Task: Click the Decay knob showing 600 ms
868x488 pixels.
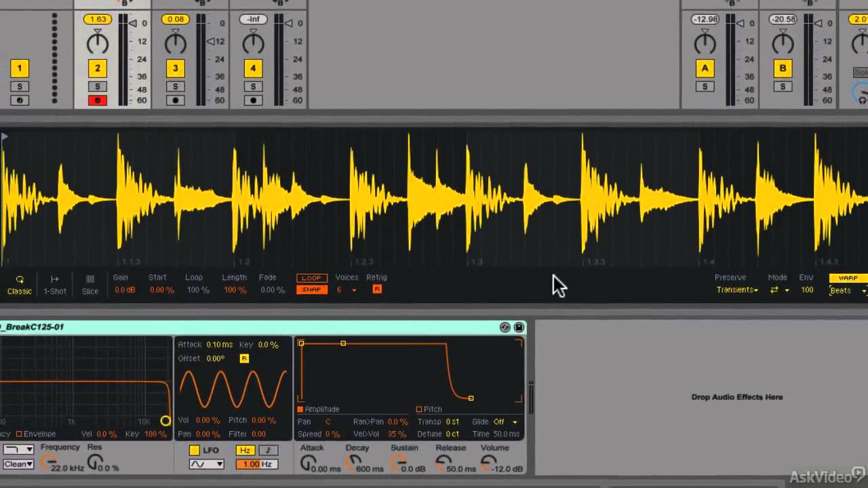Action: pyautogui.click(x=353, y=462)
